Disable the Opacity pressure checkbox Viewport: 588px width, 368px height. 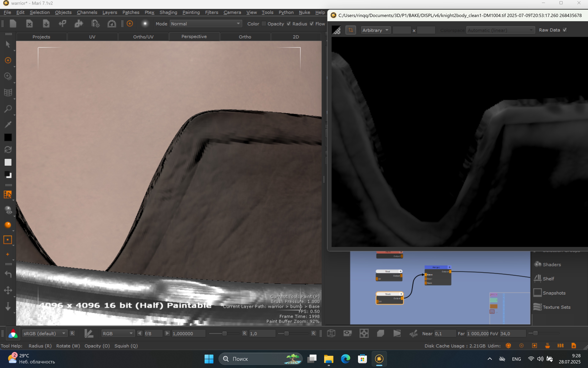[x=289, y=24]
